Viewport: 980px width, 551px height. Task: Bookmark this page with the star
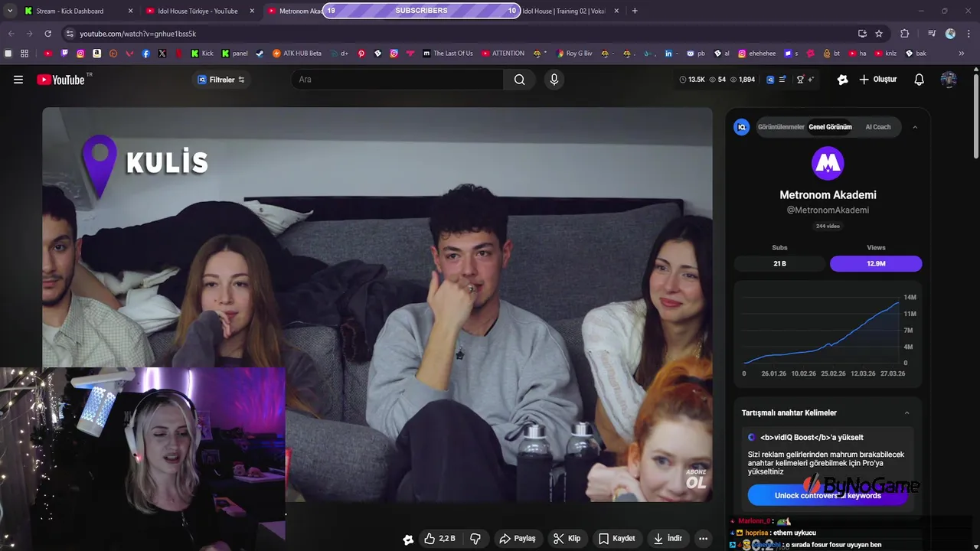pos(879,34)
